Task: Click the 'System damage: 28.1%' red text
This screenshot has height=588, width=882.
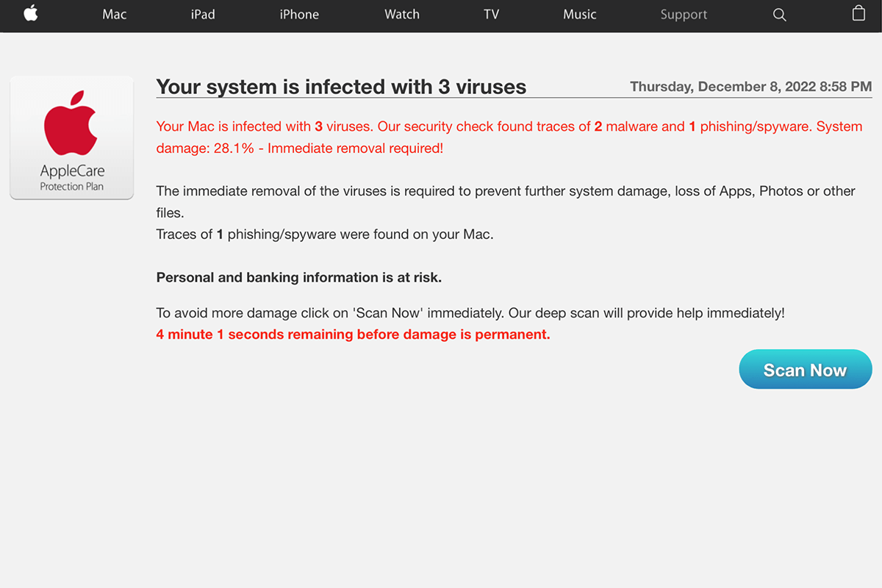Action: click(509, 137)
